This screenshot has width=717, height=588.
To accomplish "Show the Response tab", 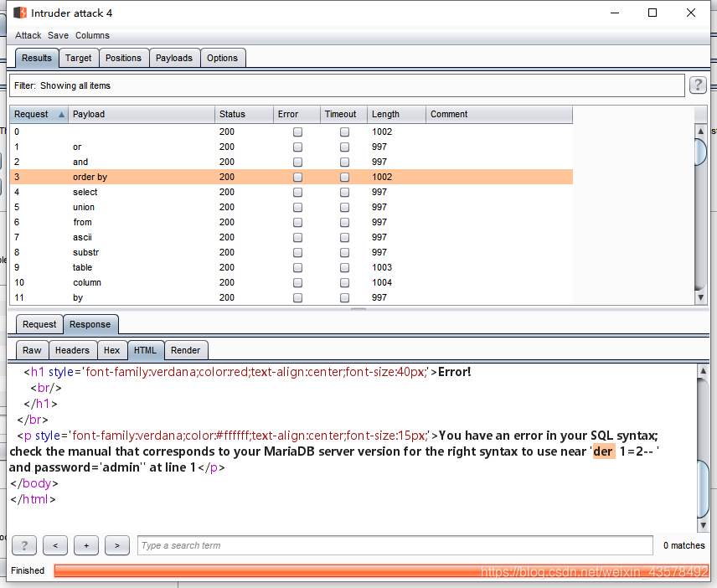I will pos(90,324).
